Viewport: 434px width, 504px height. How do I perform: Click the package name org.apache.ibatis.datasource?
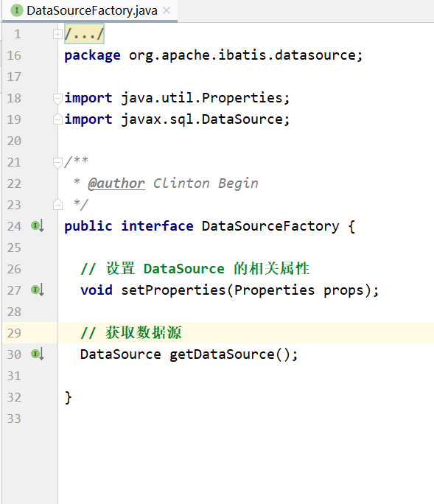click(x=242, y=55)
